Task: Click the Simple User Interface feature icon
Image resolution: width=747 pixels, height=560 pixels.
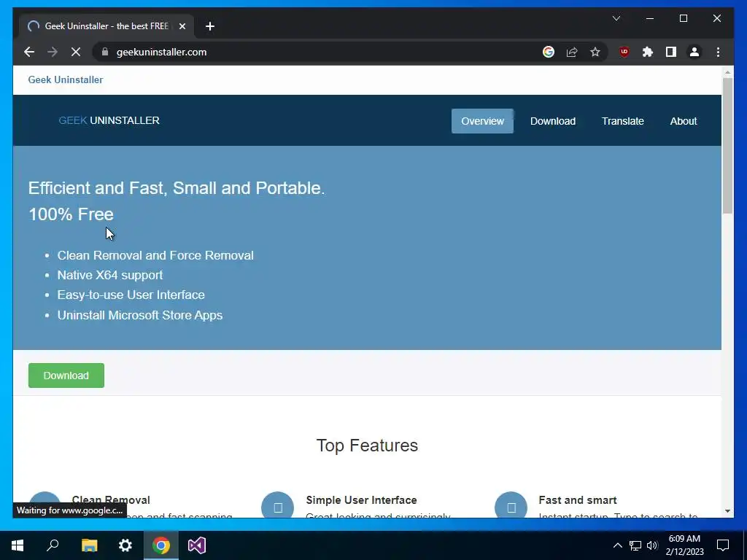Action: click(x=278, y=507)
